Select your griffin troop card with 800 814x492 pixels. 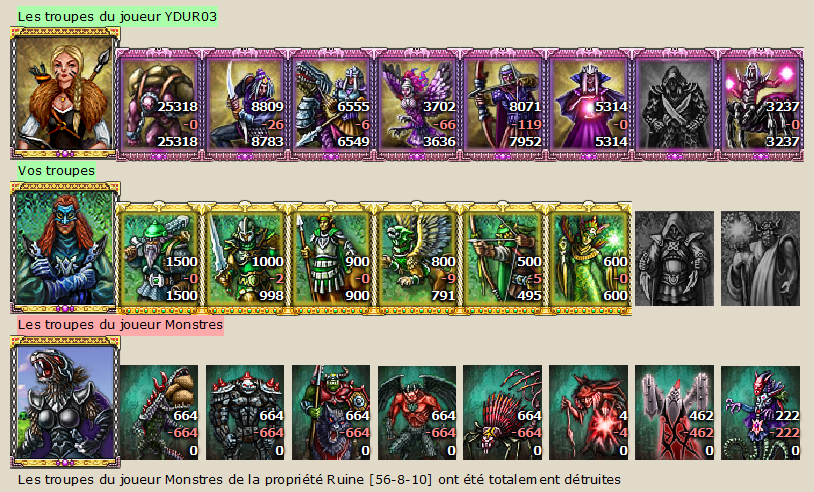[417, 258]
